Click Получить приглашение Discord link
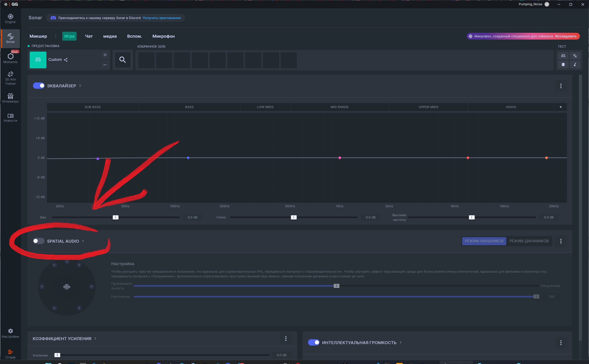The height and width of the screenshot is (364, 589). coord(161,18)
